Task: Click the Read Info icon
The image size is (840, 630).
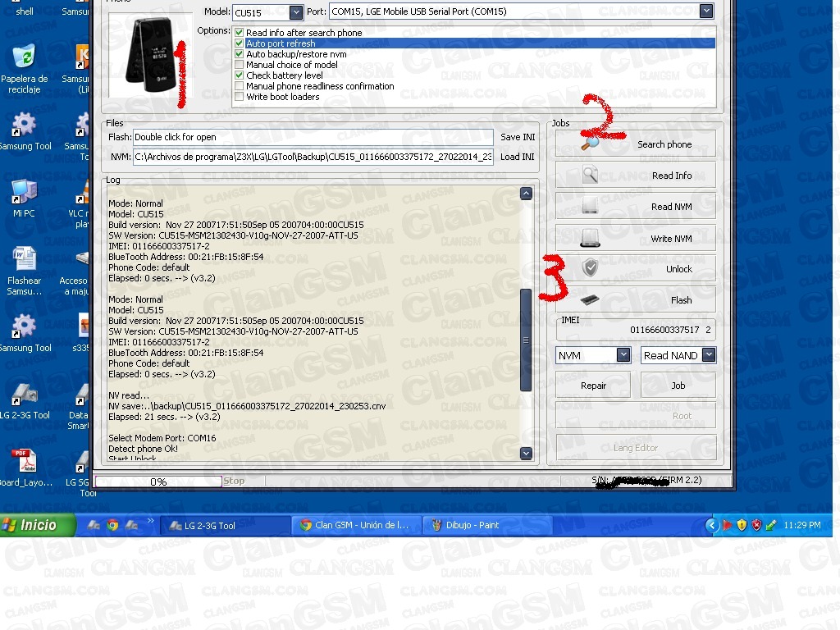Action: (x=590, y=175)
